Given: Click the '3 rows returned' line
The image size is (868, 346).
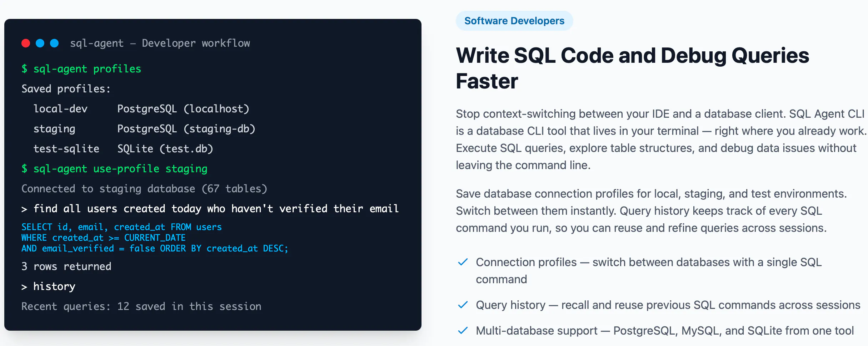Looking at the screenshot, I should [66, 266].
